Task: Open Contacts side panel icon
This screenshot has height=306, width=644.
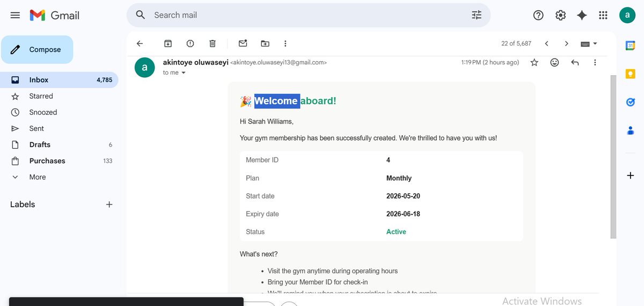Action: tap(631, 130)
